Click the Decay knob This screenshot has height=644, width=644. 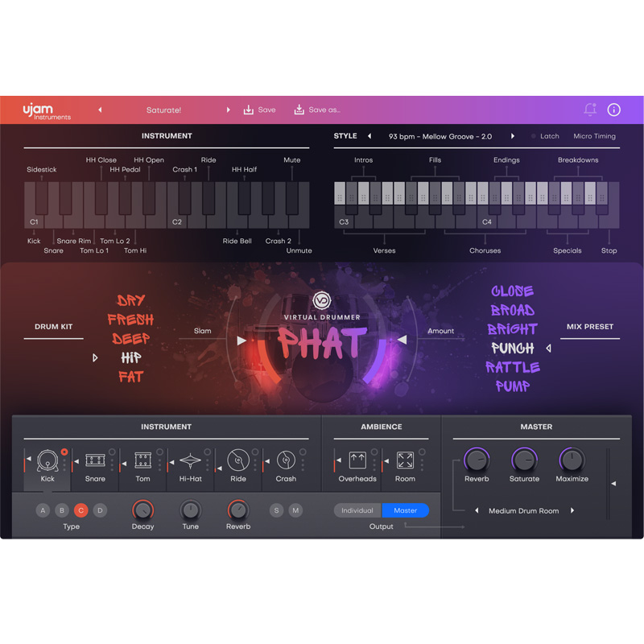143,510
